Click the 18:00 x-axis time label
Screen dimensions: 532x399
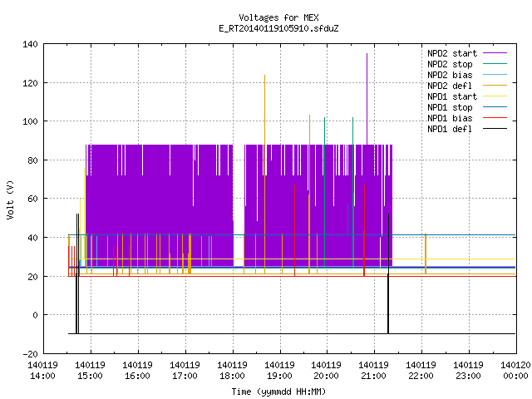click(x=232, y=376)
